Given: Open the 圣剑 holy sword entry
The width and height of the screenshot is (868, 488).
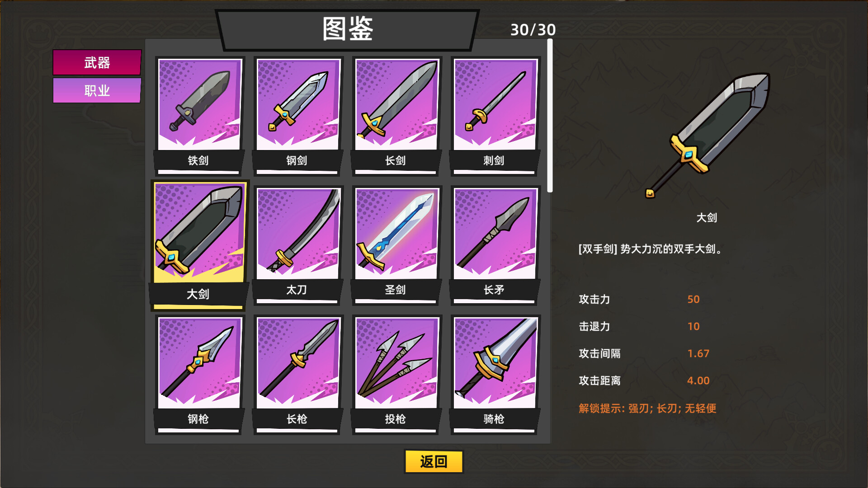Looking at the screenshot, I should tap(396, 245).
